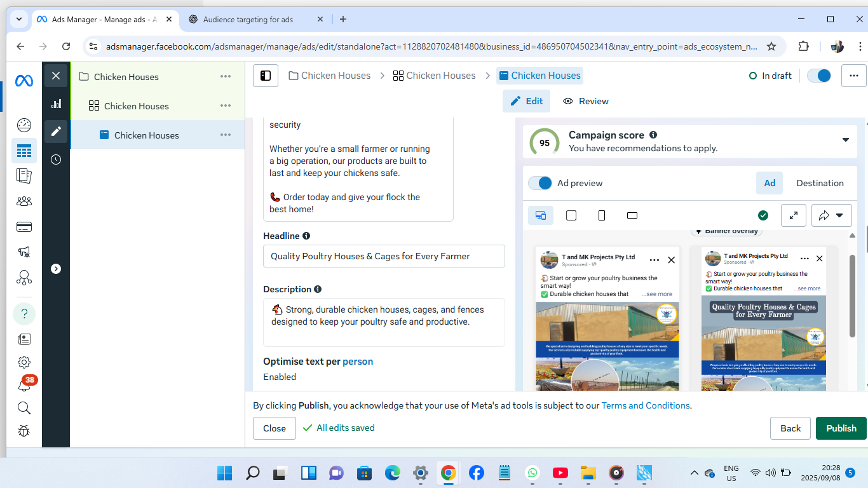868x488 pixels.
Task: Open the clock history icon
Action: coord(56,159)
